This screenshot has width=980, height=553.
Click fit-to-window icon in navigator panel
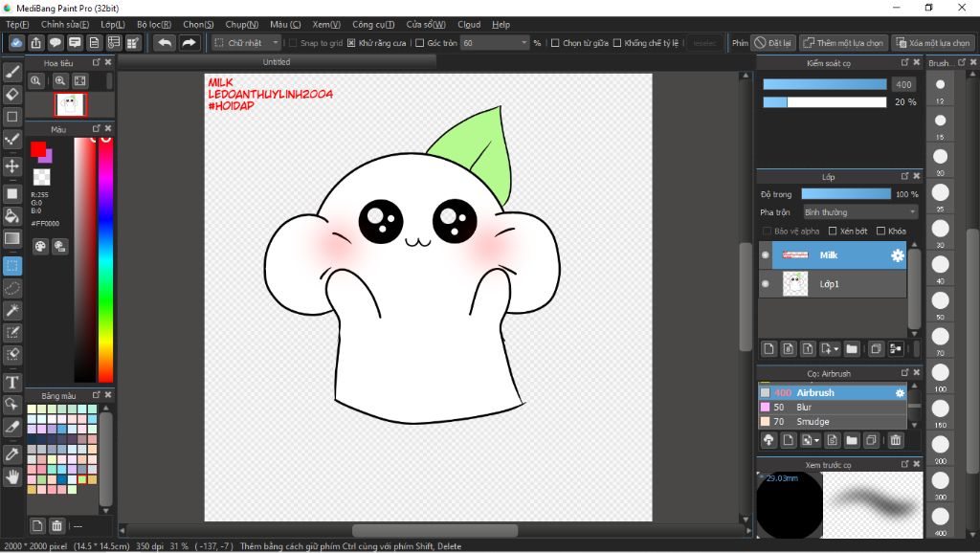(80, 80)
